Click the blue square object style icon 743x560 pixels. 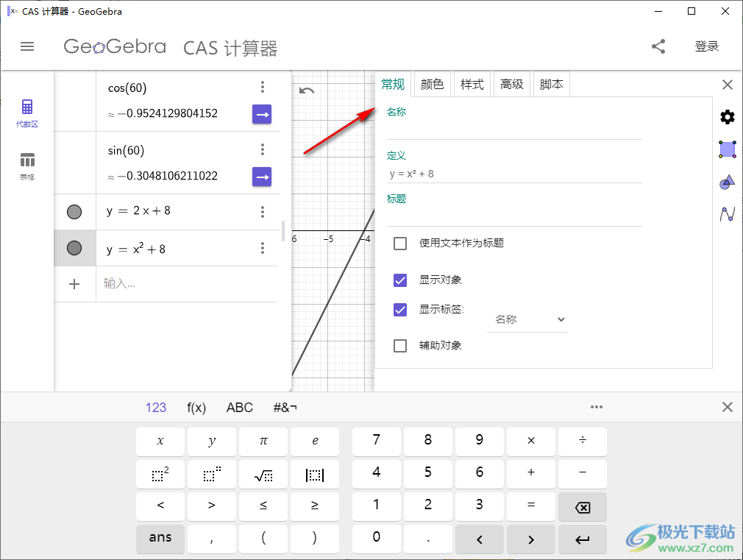coord(727,149)
